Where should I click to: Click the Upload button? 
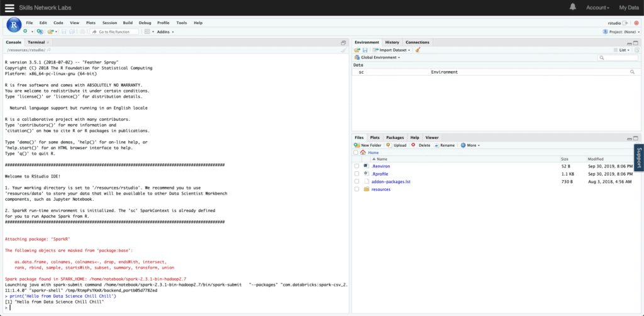coord(396,145)
